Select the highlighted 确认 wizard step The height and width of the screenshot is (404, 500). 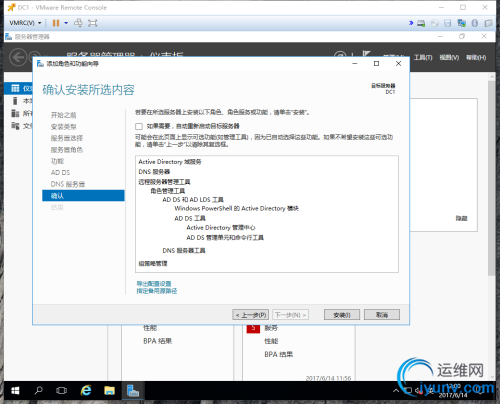(x=83, y=196)
